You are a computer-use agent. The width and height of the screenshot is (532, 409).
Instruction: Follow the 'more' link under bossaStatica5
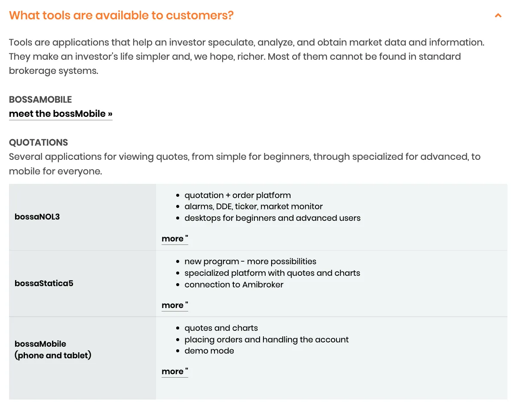(x=175, y=305)
